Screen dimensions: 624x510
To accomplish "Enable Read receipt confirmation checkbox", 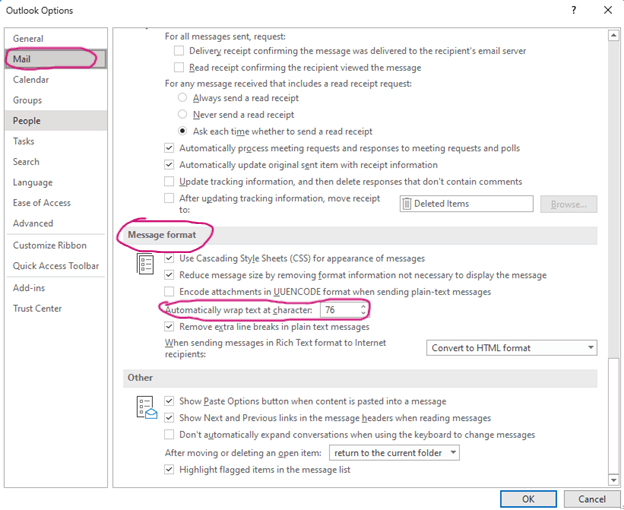I will pos(179,67).
